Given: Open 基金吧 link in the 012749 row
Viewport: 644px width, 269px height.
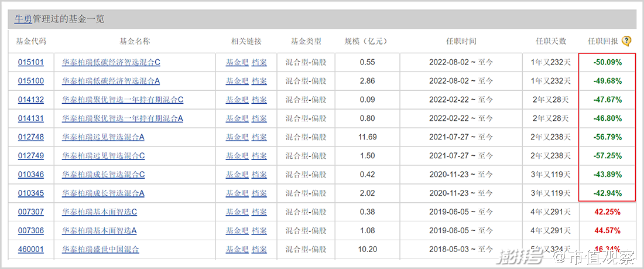Looking at the screenshot, I should click(237, 156).
